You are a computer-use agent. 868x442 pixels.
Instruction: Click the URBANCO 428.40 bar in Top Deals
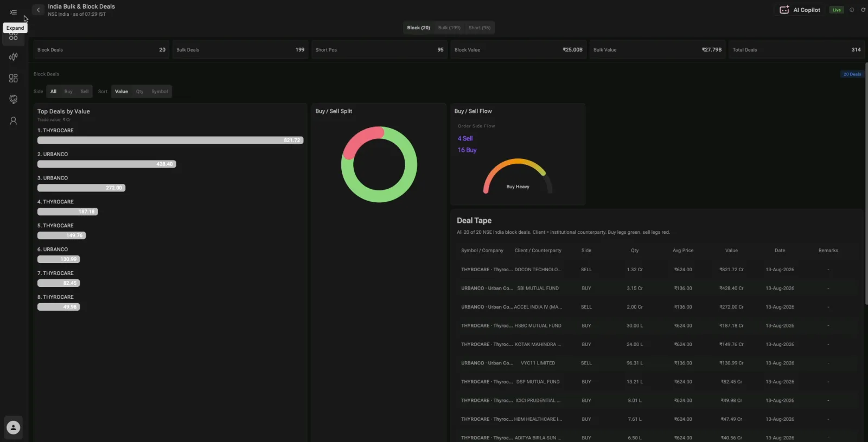coord(107,164)
